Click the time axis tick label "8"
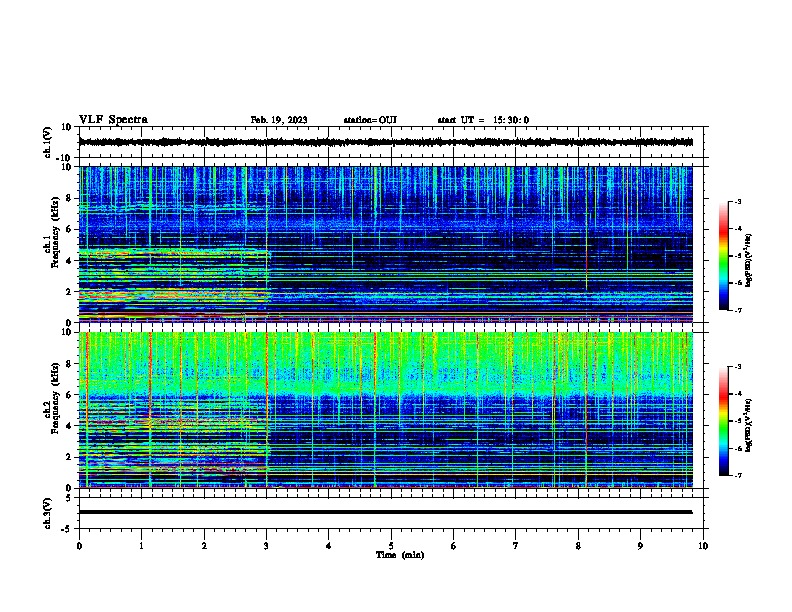The height and width of the screenshot is (612, 792). coord(578,546)
